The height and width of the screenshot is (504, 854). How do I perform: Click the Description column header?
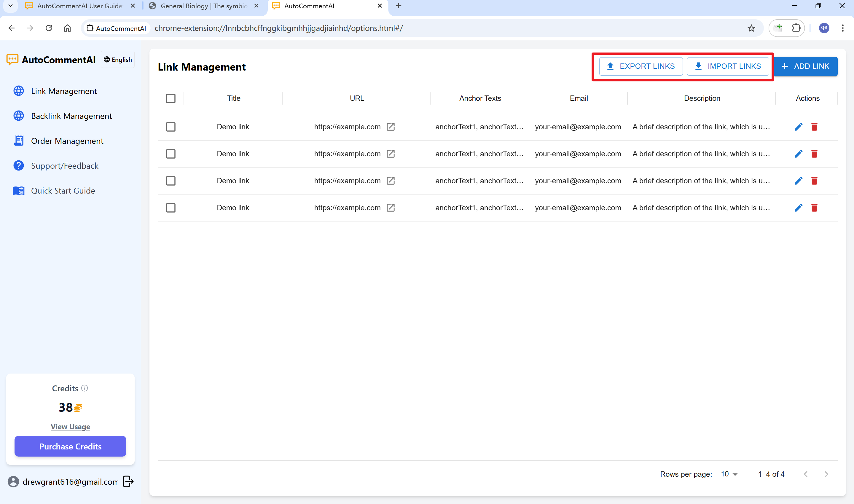(702, 98)
